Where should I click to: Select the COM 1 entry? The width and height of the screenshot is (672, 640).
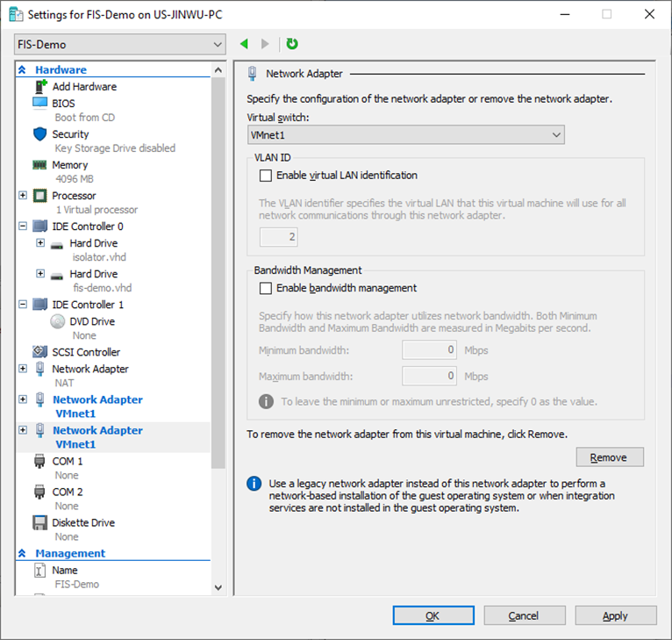pyautogui.click(x=68, y=462)
